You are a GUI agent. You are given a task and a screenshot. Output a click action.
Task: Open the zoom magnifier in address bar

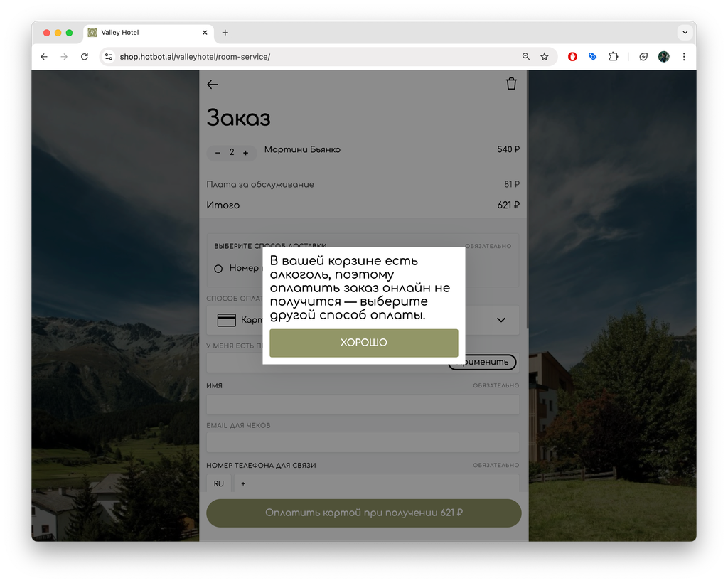coord(526,57)
